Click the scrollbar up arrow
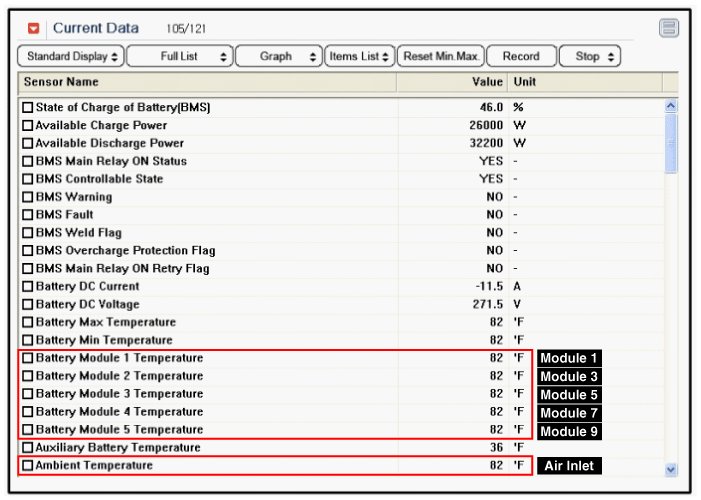The width and height of the screenshot is (701, 500). click(670, 106)
